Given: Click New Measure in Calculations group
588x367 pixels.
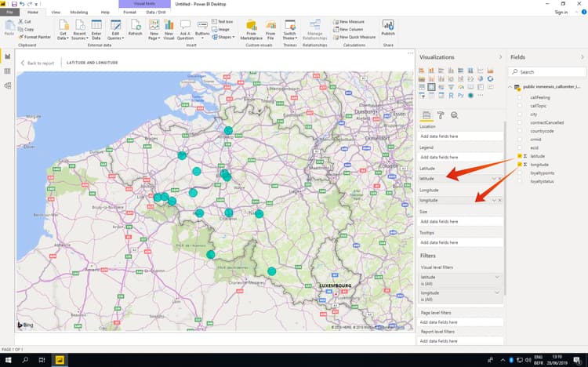Looking at the screenshot, I should click(350, 22).
